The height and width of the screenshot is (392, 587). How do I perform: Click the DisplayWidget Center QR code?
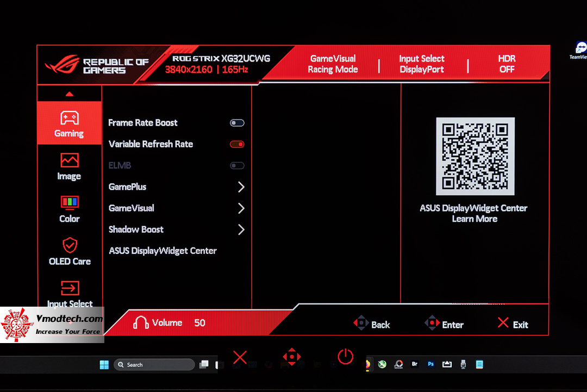coord(475,157)
